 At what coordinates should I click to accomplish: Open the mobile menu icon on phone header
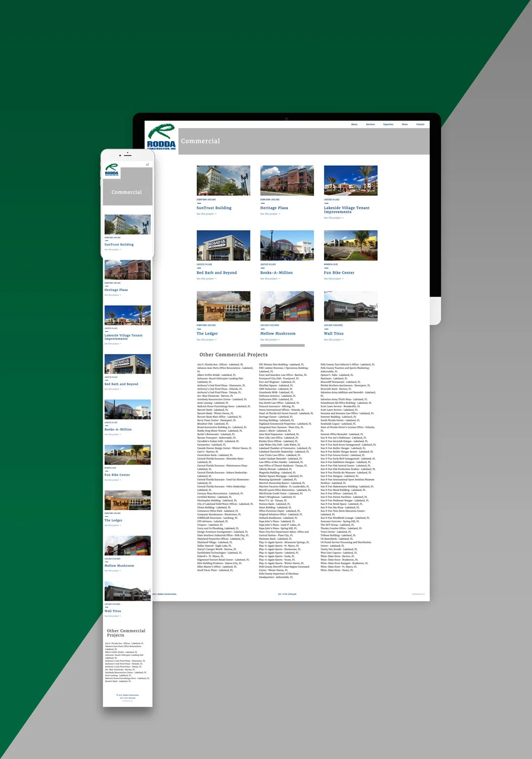pyautogui.click(x=147, y=164)
